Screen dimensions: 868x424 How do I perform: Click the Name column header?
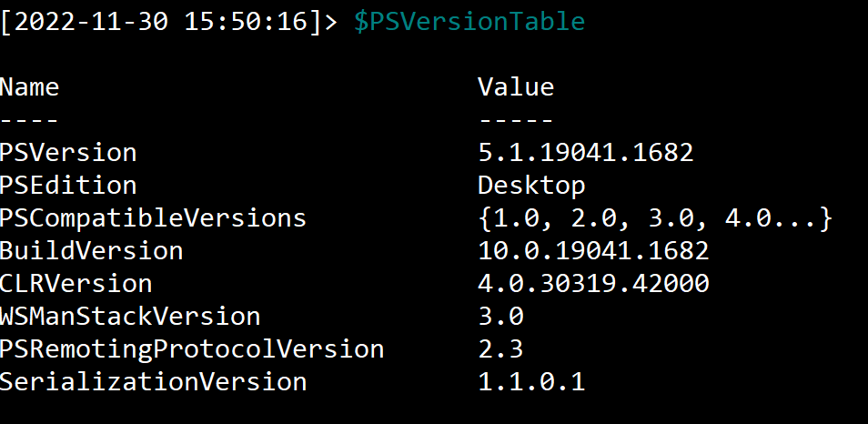(x=29, y=87)
